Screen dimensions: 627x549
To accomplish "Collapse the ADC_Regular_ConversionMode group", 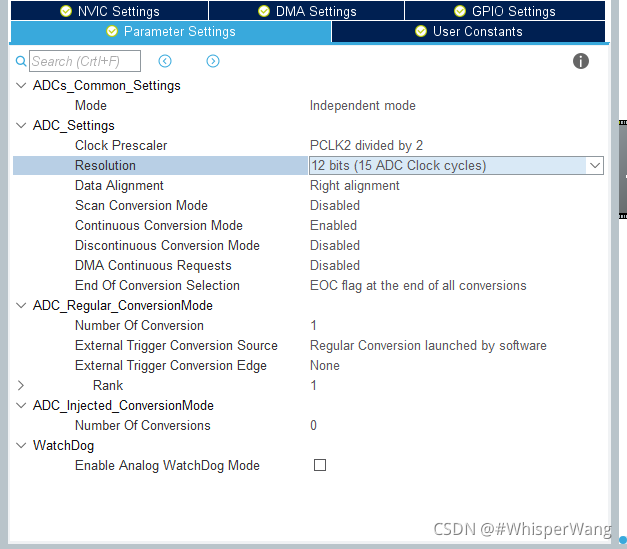I will click(x=21, y=305).
